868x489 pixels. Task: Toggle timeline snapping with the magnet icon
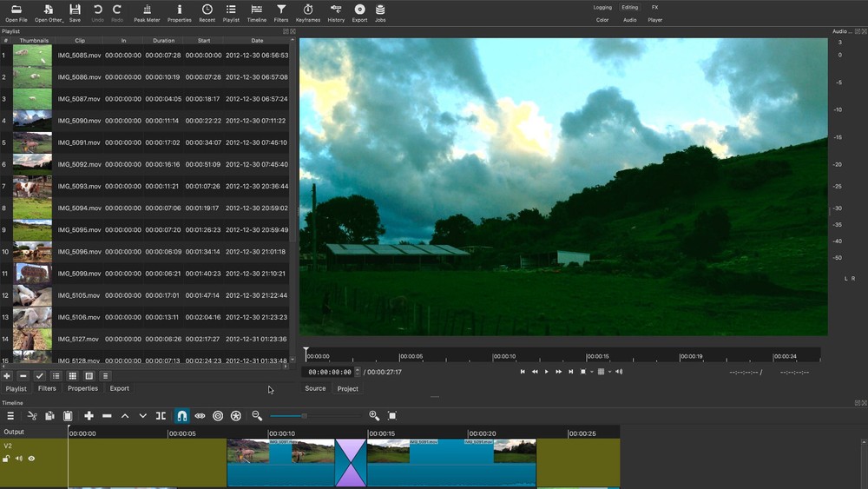click(181, 416)
